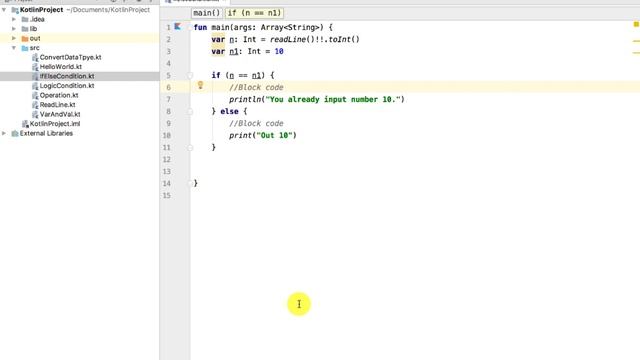Click the fold end marker on line 14

tap(190, 184)
